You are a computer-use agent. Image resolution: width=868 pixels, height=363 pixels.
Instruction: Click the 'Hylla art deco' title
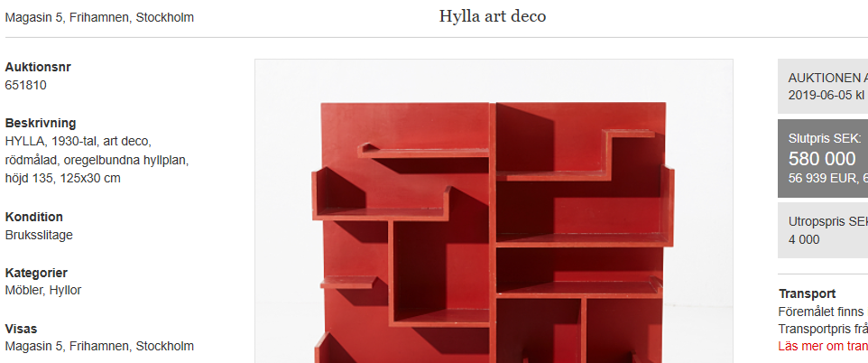pos(493,16)
